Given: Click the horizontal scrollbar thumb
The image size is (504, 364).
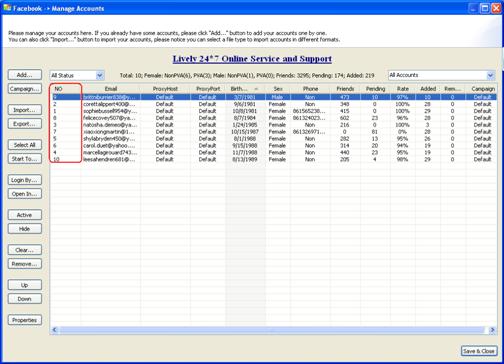Looking at the screenshot, I should tap(272, 330).
